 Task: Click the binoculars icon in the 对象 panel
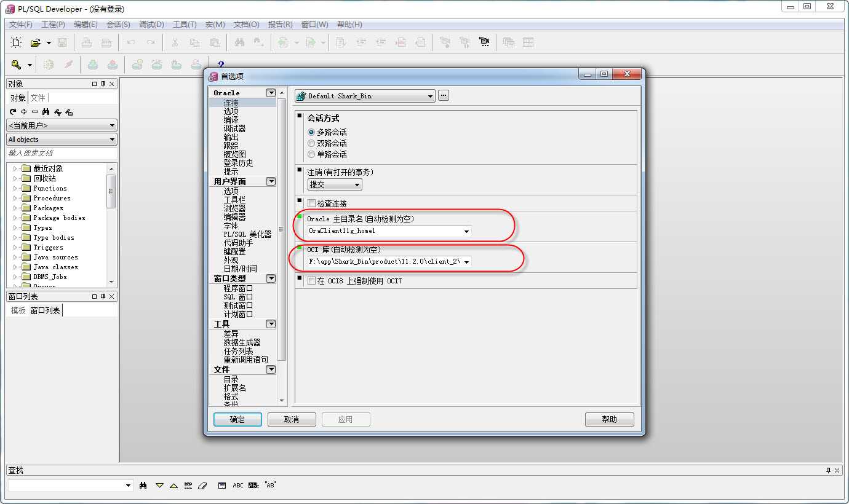[46, 112]
